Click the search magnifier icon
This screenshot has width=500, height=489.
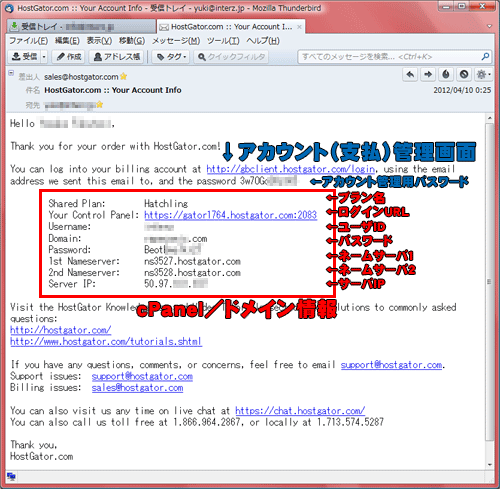tap(485, 57)
